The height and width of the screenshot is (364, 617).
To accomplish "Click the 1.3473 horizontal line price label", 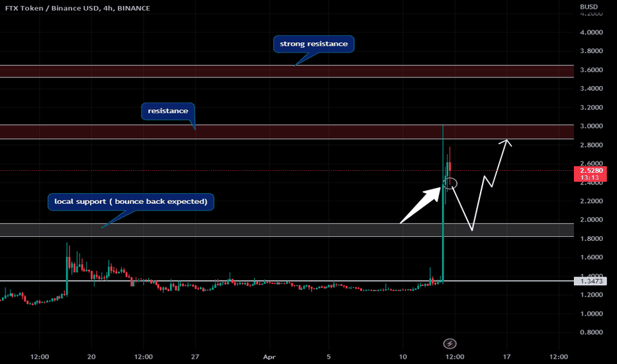I will 591,281.
